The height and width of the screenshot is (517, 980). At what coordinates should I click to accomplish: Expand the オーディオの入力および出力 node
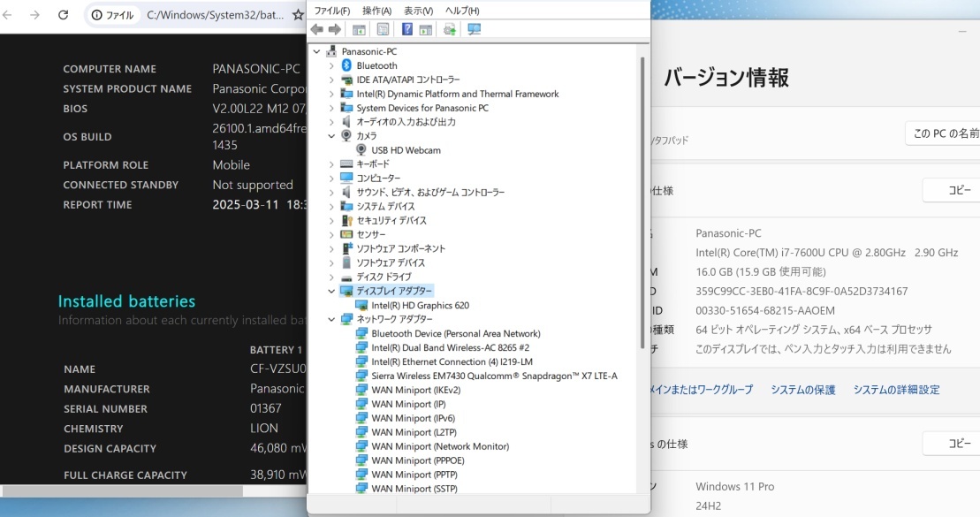point(332,122)
